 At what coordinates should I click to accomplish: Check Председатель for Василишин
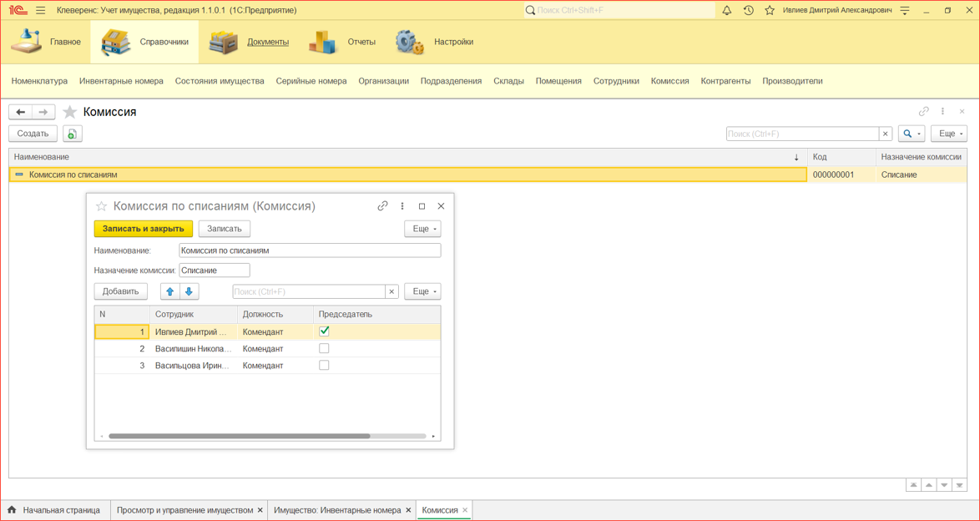(x=324, y=348)
